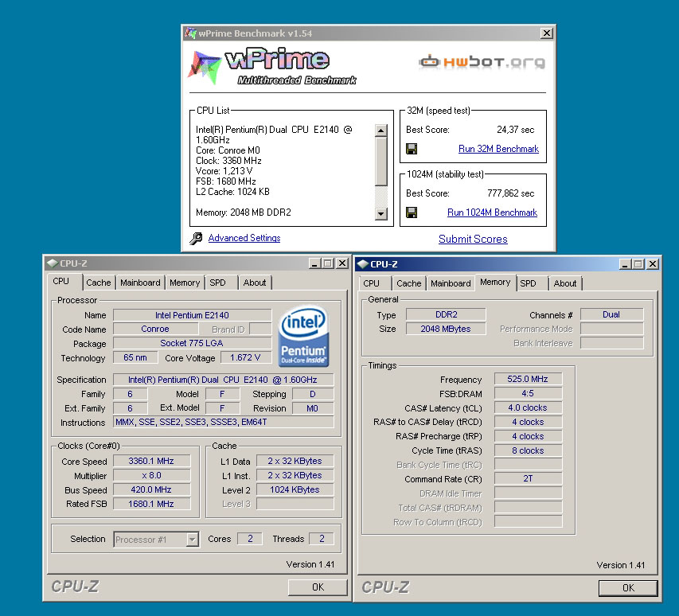Click CPU List scrollbar up arrow

[x=381, y=131]
